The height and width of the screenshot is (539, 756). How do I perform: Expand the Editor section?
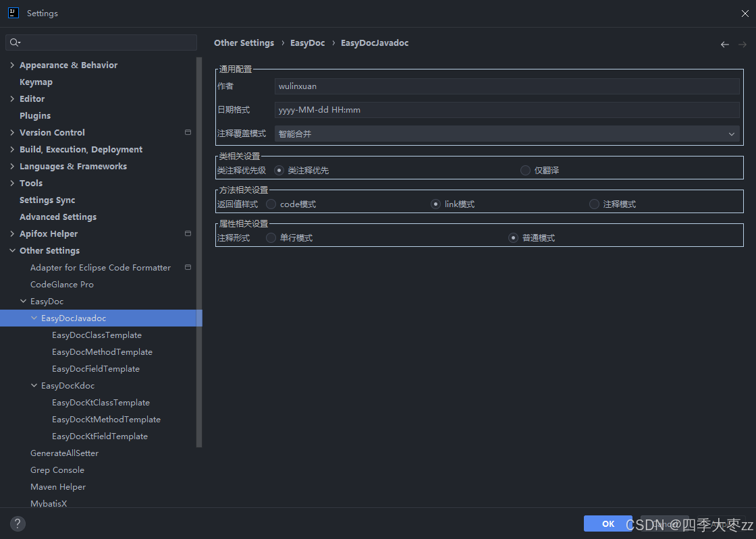coord(12,98)
